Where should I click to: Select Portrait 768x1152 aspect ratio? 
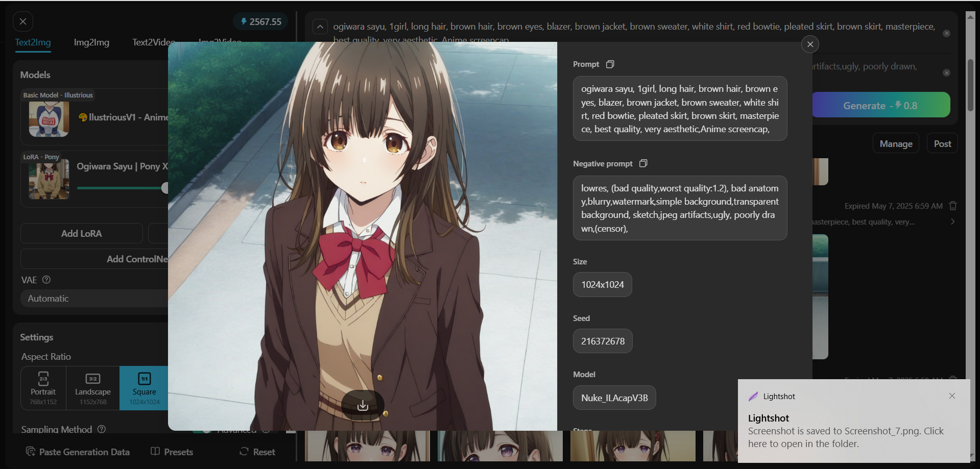click(x=43, y=388)
